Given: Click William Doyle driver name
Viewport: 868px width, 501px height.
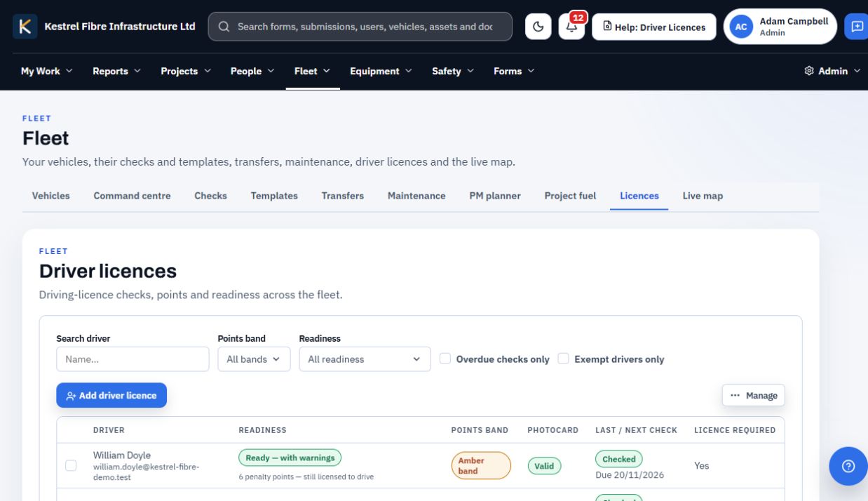Looking at the screenshot, I should pyautogui.click(x=122, y=455).
